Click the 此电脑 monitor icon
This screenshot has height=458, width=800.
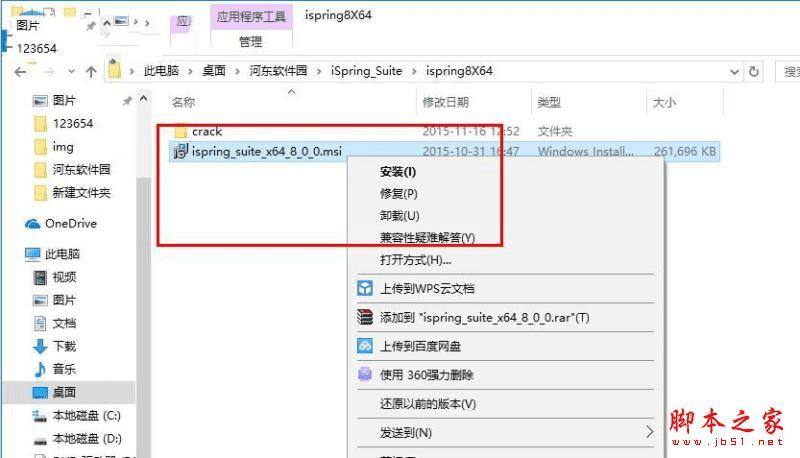click(x=32, y=254)
